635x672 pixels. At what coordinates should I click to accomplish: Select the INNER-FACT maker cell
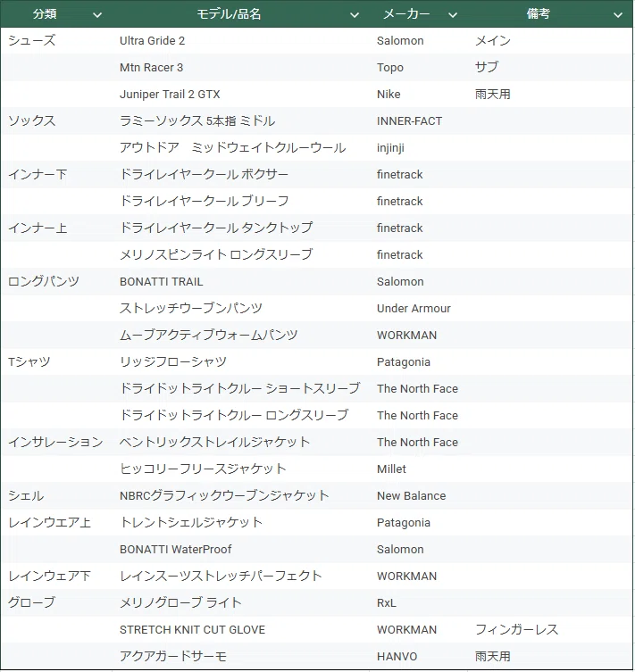[x=409, y=120]
